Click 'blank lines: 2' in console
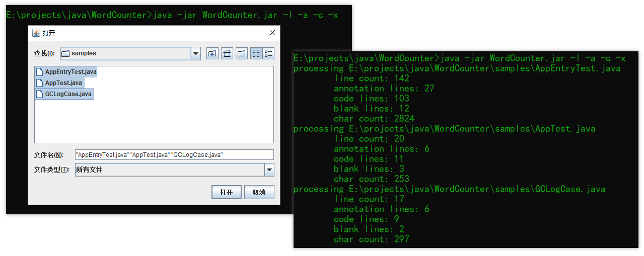 pos(369,229)
